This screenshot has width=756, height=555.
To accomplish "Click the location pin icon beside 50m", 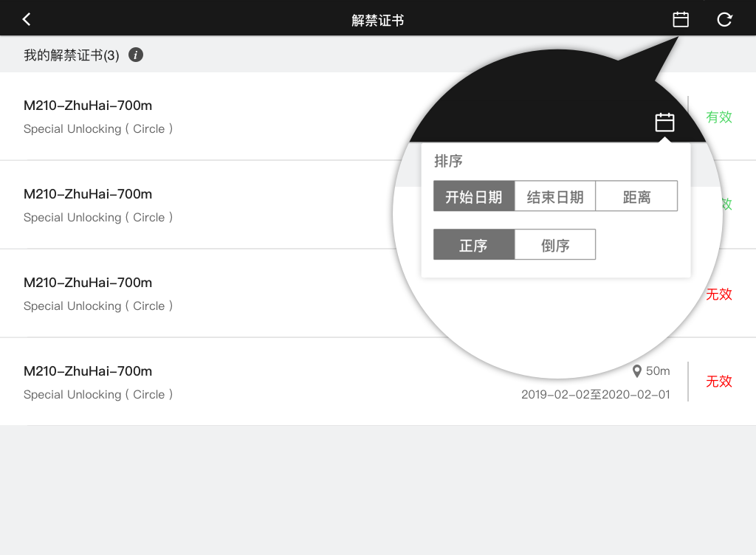I will pos(637,370).
